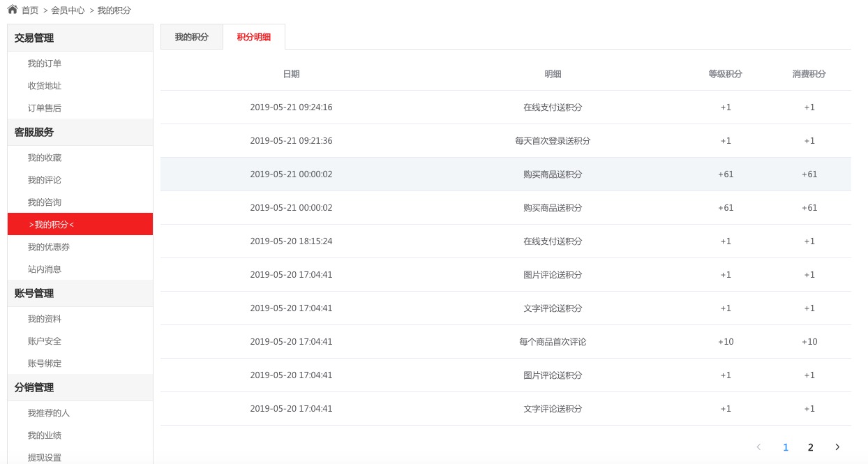Open 账户安全 settings

[45, 341]
